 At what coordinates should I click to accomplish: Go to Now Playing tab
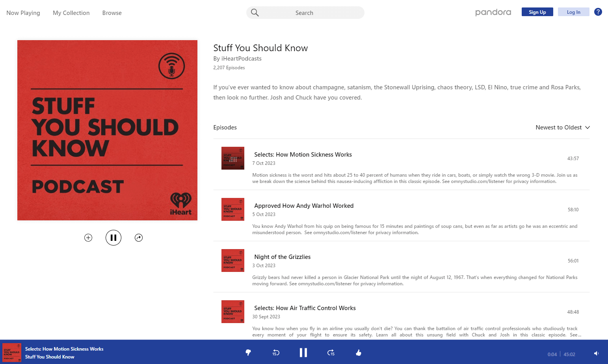click(x=23, y=13)
